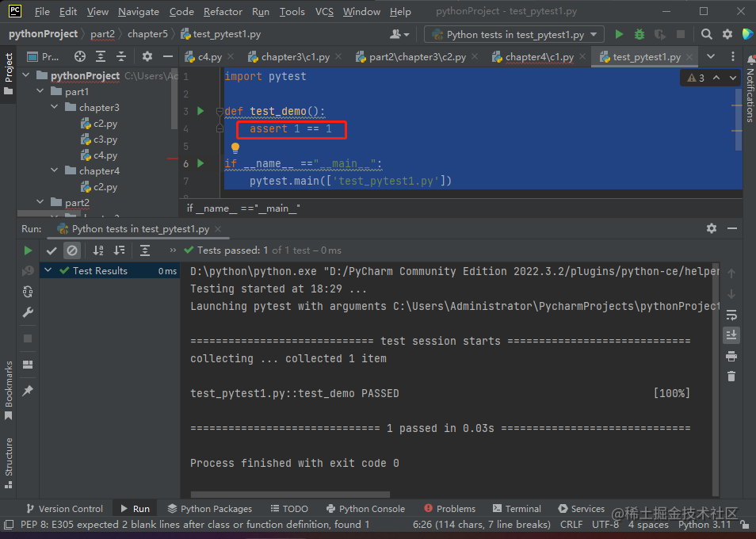Toggle auto-test rerun icon
756x539 pixels.
pos(28,292)
